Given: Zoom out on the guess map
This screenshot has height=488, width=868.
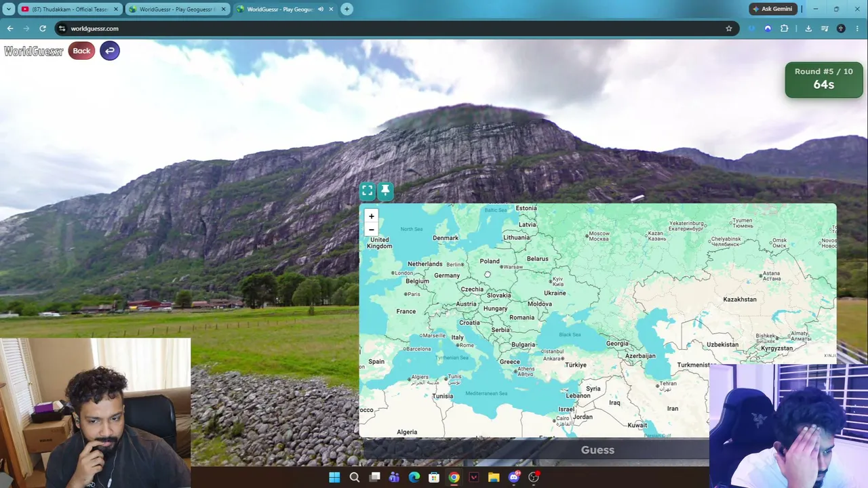Looking at the screenshot, I should pos(371,230).
